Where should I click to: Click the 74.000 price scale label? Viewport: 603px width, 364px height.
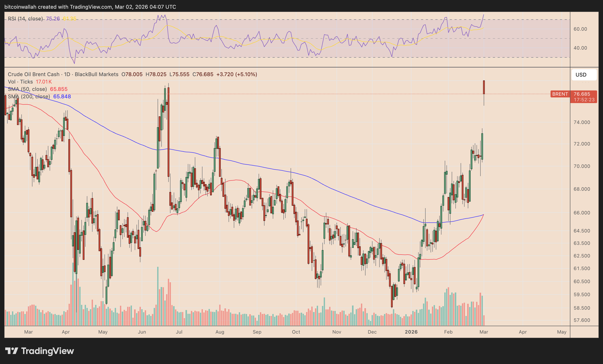[582, 122]
